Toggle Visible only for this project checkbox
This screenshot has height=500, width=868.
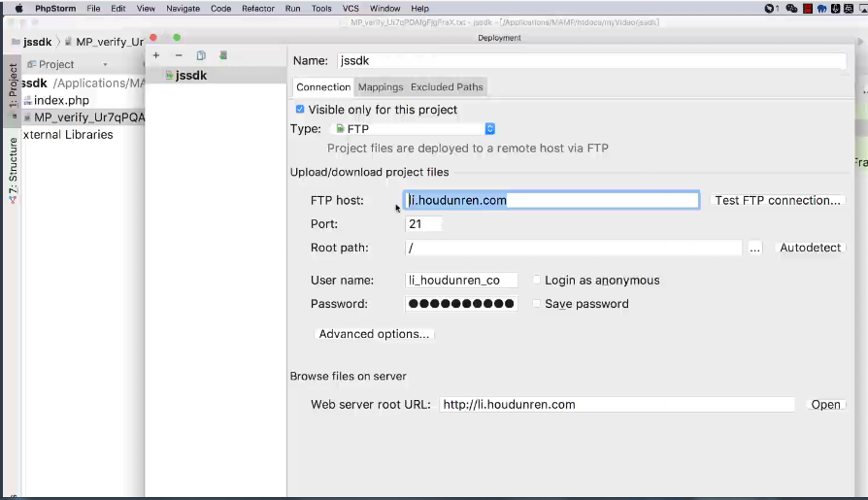click(x=299, y=110)
